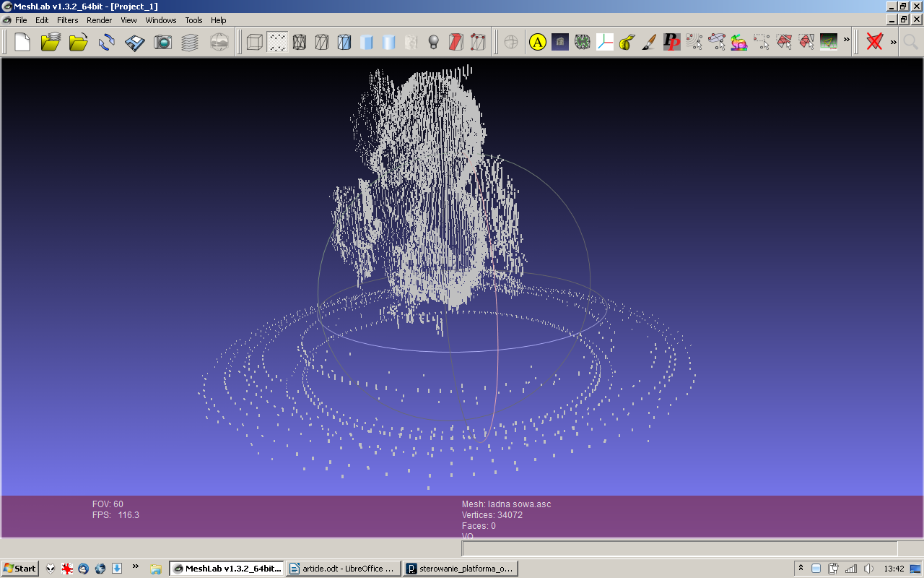Click the system tray clock

[x=895, y=568]
